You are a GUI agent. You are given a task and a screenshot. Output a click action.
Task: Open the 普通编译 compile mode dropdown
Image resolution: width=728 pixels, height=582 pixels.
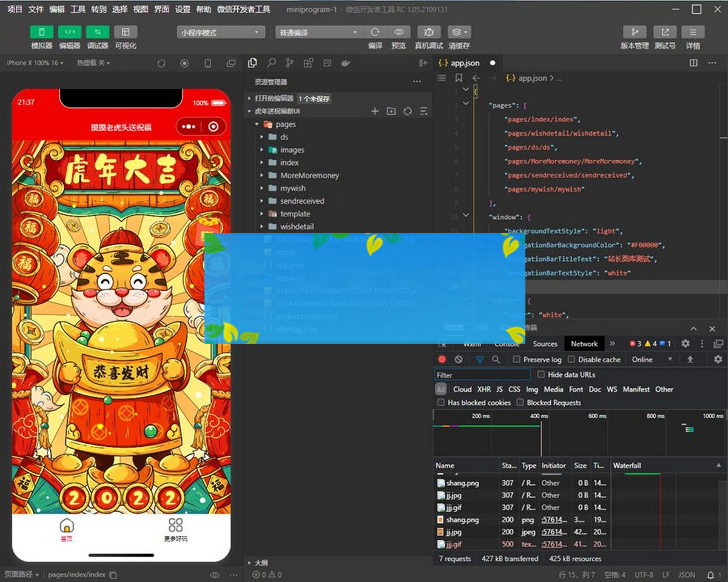click(x=318, y=33)
